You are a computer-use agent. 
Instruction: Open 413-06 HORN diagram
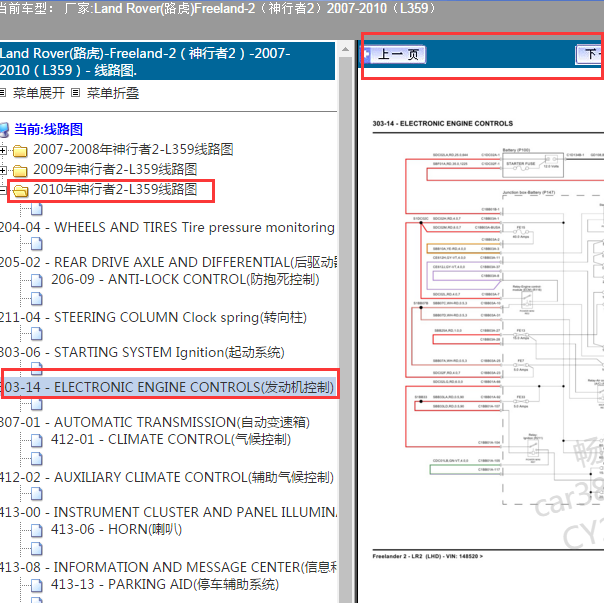(x=116, y=529)
